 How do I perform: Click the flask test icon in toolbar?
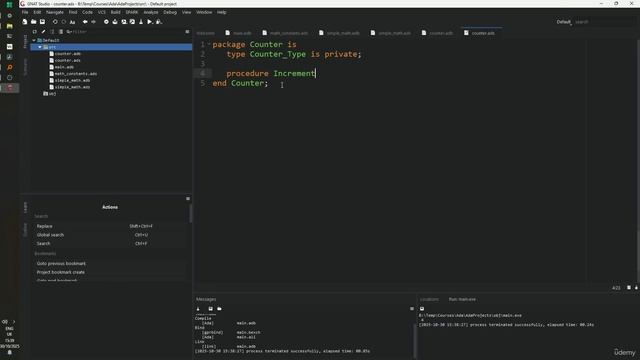(141, 22)
